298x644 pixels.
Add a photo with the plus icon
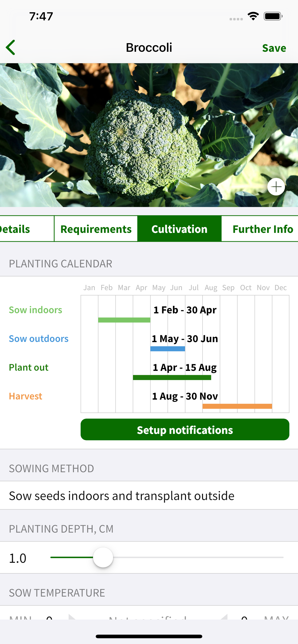coord(276,187)
